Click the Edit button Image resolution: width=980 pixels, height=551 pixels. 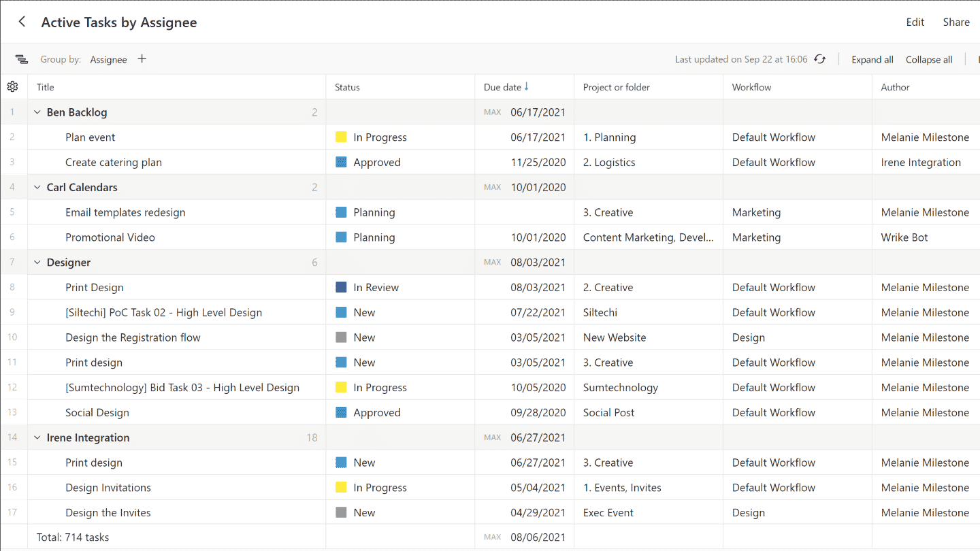pyautogui.click(x=915, y=22)
